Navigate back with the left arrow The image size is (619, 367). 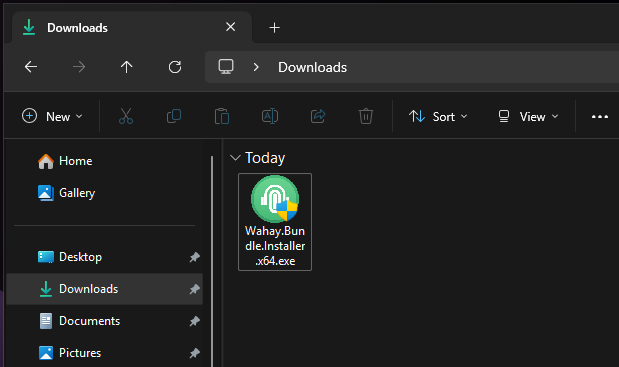31,67
